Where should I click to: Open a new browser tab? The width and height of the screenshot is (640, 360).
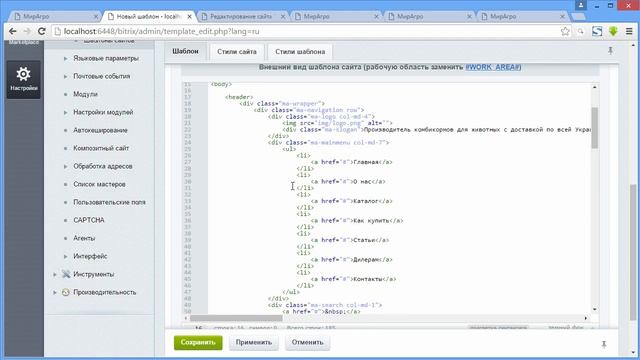click(x=578, y=17)
